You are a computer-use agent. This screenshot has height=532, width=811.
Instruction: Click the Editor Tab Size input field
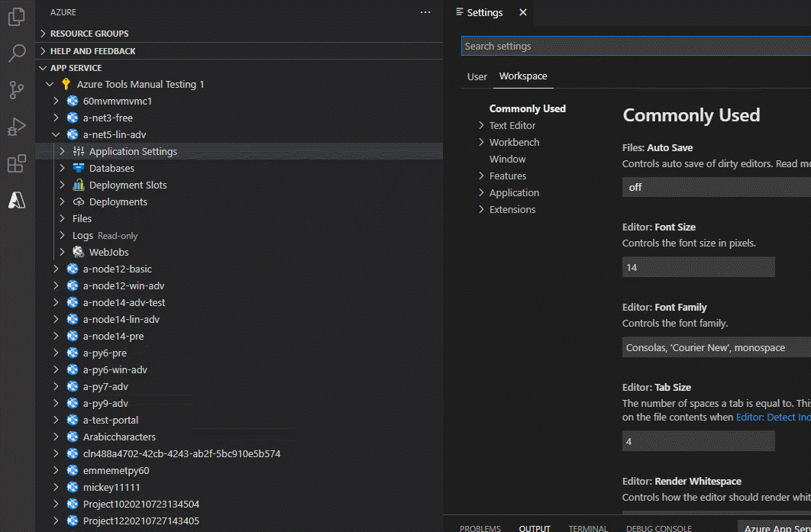tap(698, 441)
